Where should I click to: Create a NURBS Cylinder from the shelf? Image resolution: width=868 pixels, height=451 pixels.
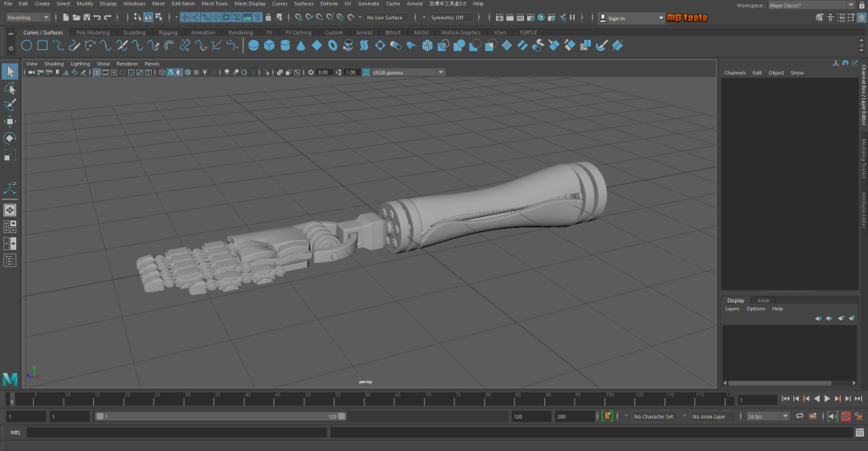(285, 46)
